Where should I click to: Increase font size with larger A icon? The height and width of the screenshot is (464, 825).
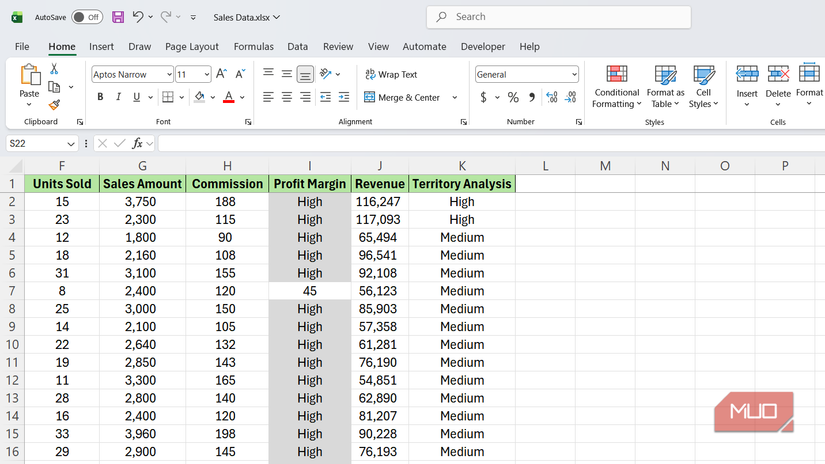222,74
